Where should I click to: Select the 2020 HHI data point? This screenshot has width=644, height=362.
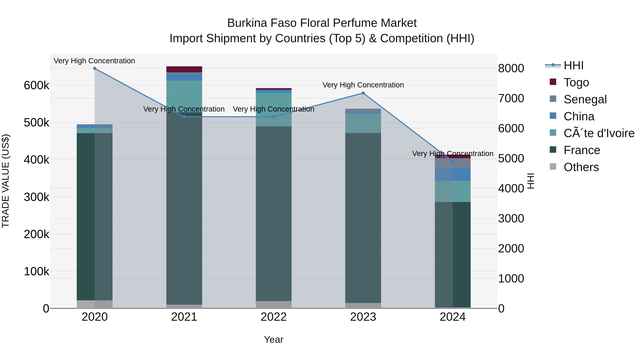pos(94,68)
